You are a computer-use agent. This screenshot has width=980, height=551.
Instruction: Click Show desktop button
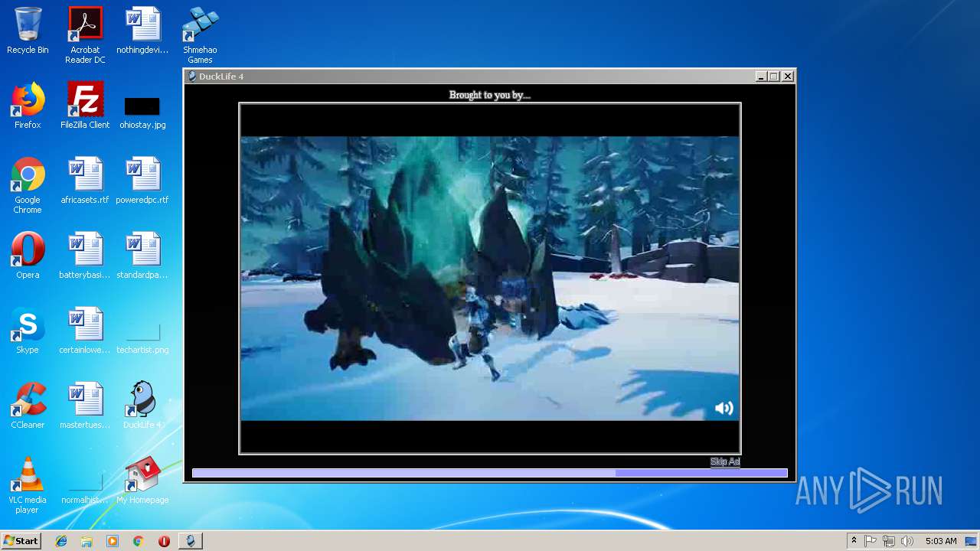point(971,541)
